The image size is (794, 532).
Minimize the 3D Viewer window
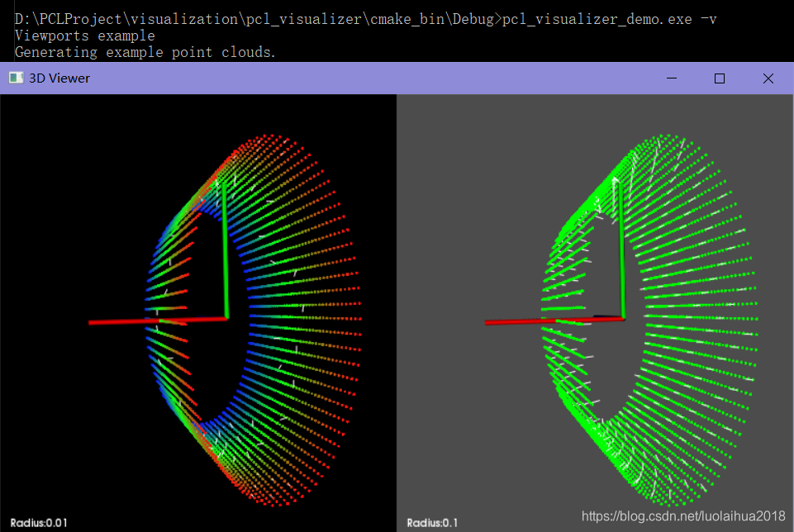(x=672, y=78)
